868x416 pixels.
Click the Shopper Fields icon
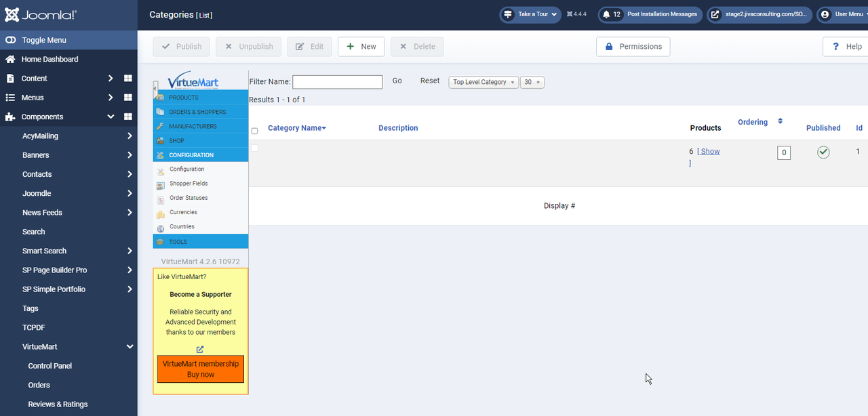[161, 185]
